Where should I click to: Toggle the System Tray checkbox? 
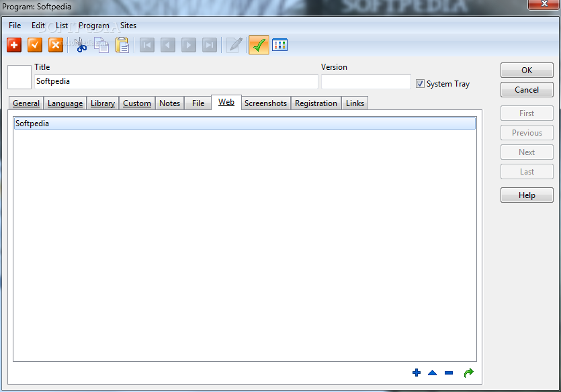(420, 84)
